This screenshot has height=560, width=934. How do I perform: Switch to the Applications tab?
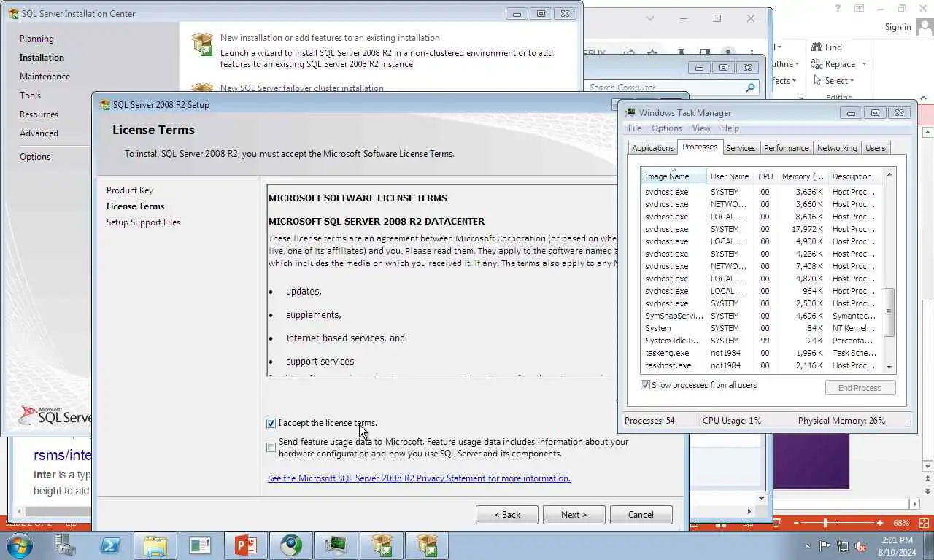click(x=652, y=148)
